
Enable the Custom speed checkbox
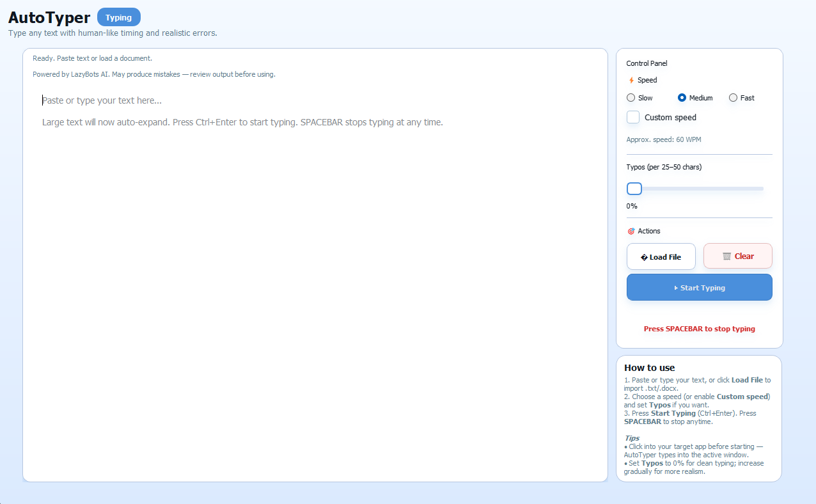pyautogui.click(x=633, y=117)
